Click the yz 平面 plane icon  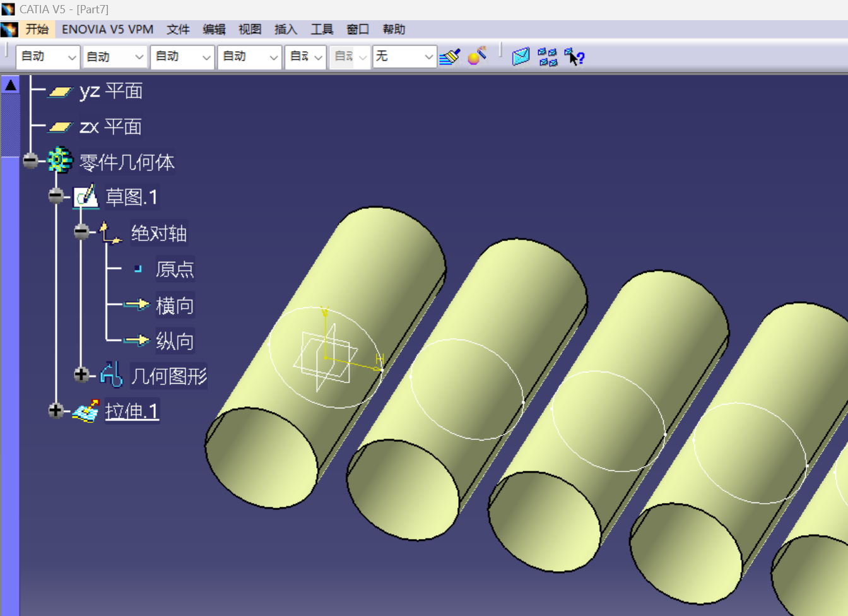[x=61, y=92]
